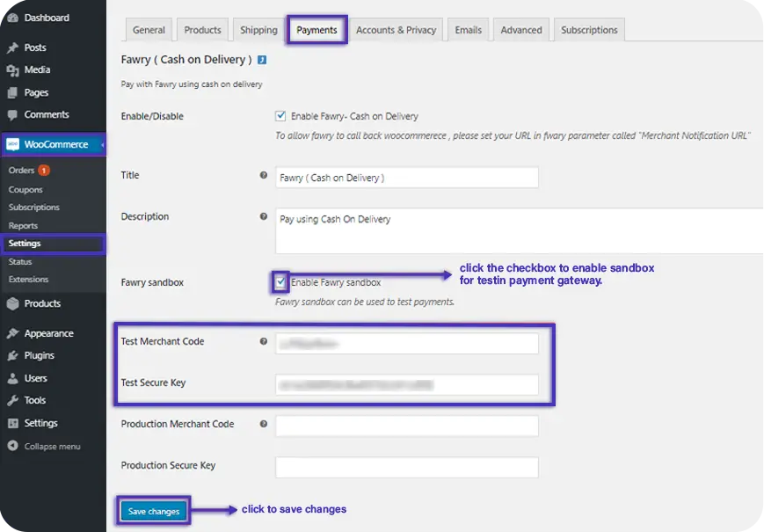The image size is (764, 532).
Task: Click the 'Pay with Fawry using cash on delivery' text
Action: pos(192,84)
